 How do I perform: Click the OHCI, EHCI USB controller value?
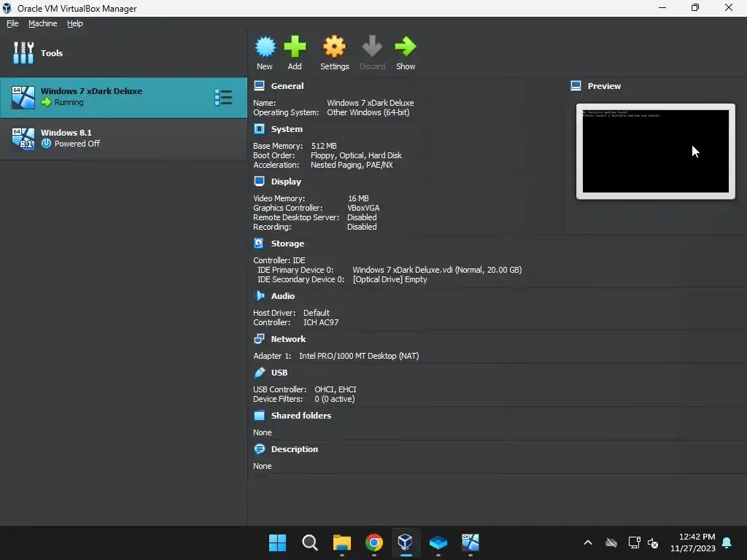336,389
